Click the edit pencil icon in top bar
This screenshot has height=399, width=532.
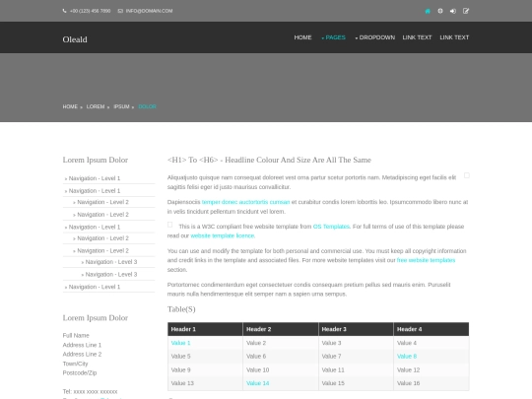[x=466, y=11]
